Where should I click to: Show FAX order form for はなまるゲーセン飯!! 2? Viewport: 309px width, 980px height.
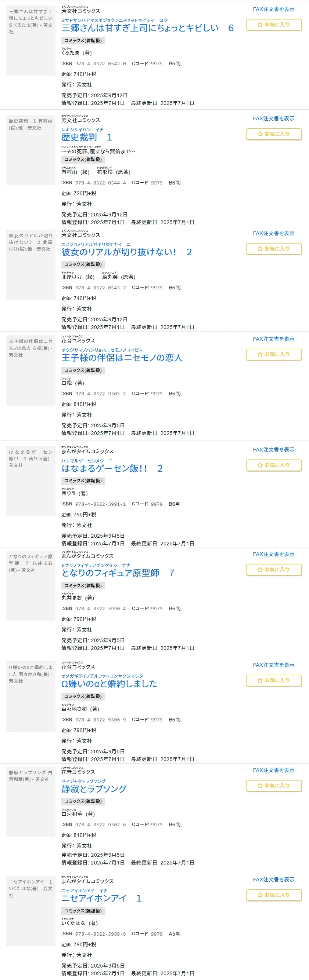[274, 450]
